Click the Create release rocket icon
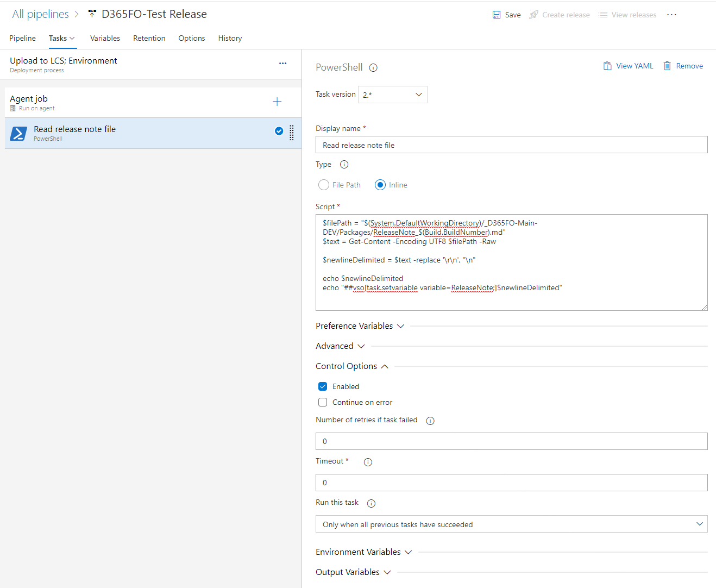Screen dimensions: 716x588 pyautogui.click(x=535, y=15)
